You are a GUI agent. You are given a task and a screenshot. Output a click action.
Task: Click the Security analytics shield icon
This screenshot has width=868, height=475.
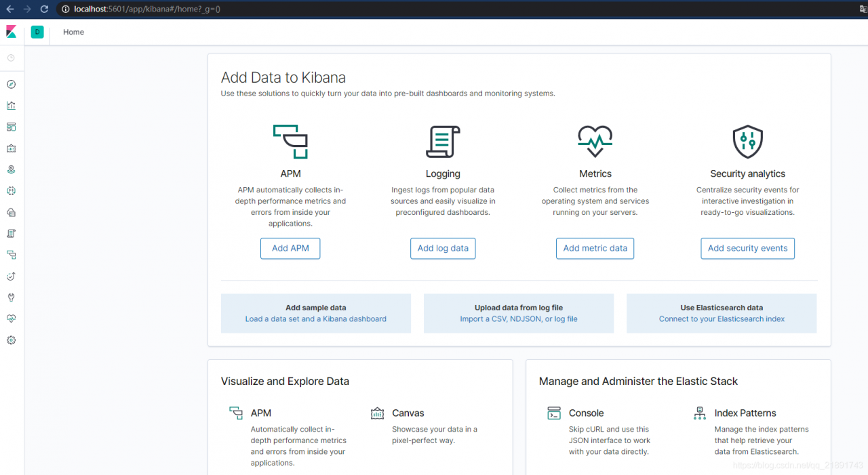point(748,142)
